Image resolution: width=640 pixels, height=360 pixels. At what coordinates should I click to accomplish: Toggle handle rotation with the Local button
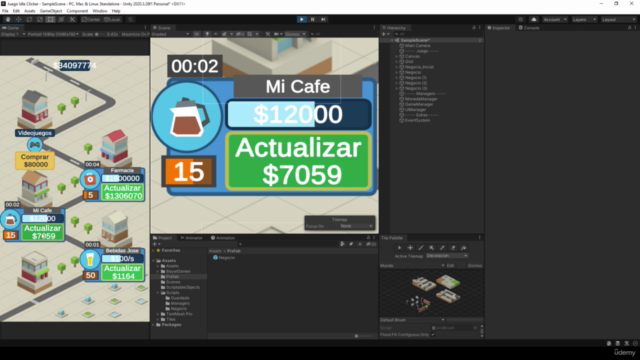click(112, 19)
